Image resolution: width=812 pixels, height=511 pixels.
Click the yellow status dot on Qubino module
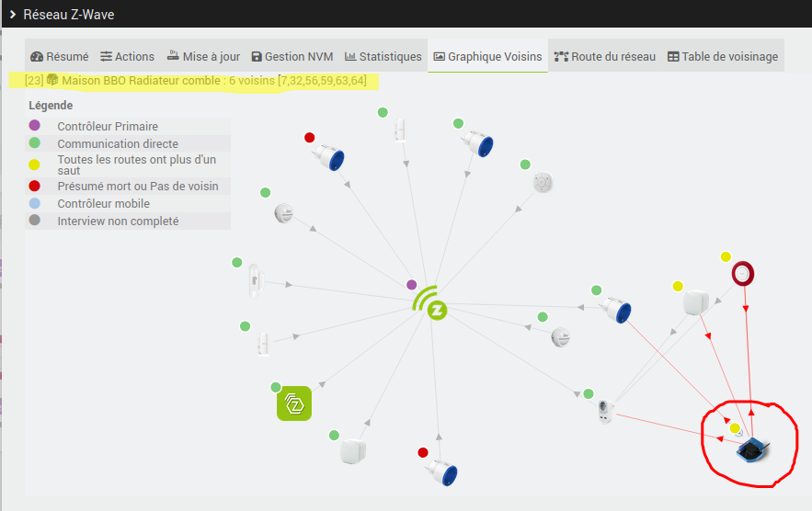pyautogui.click(x=735, y=428)
